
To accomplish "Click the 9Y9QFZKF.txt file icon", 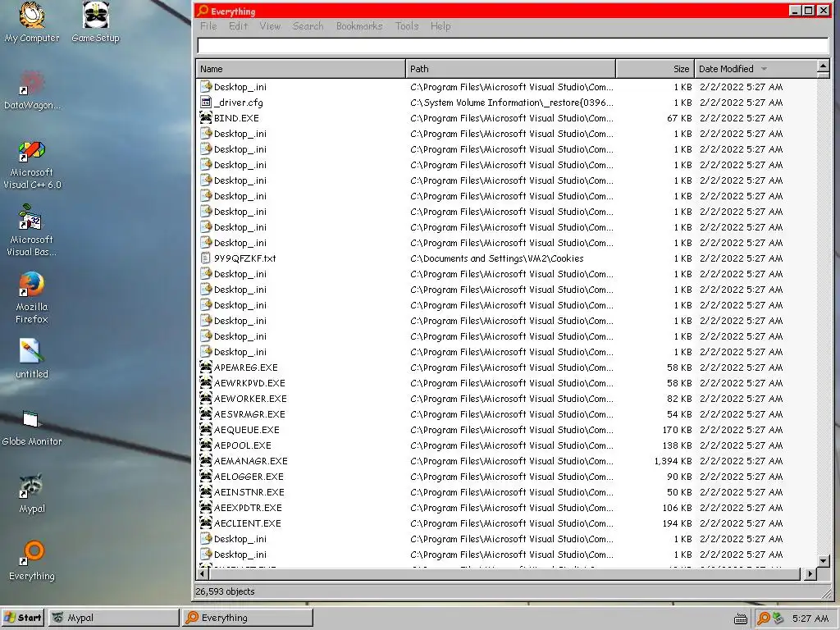I will (x=206, y=258).
